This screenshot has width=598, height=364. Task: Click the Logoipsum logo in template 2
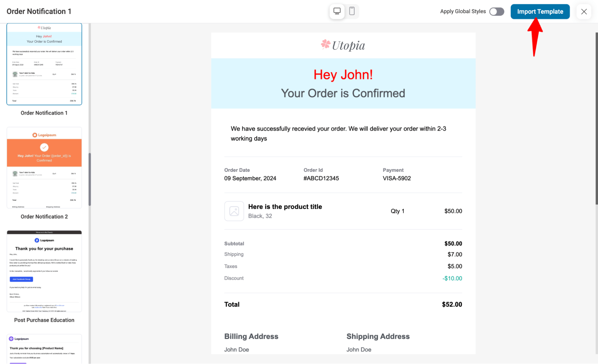44,135
